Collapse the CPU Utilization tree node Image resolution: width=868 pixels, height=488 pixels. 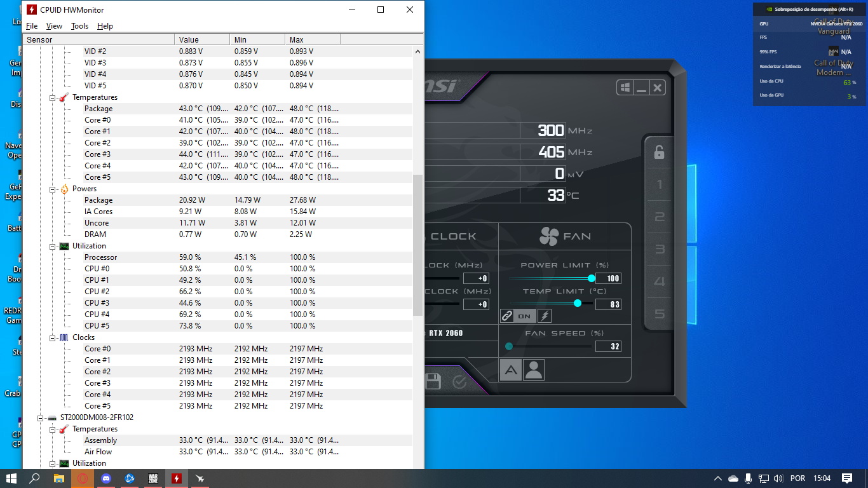pos(53,247)
